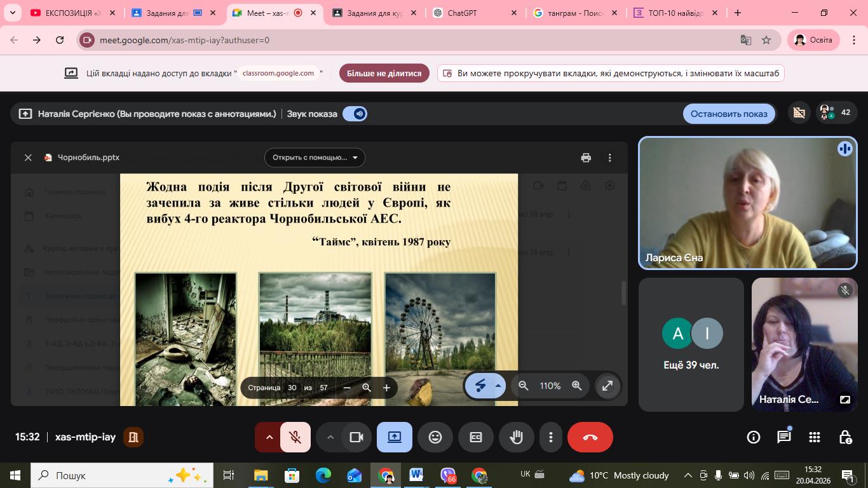
Task: Unmute the microphone
Action: (295, 437)
